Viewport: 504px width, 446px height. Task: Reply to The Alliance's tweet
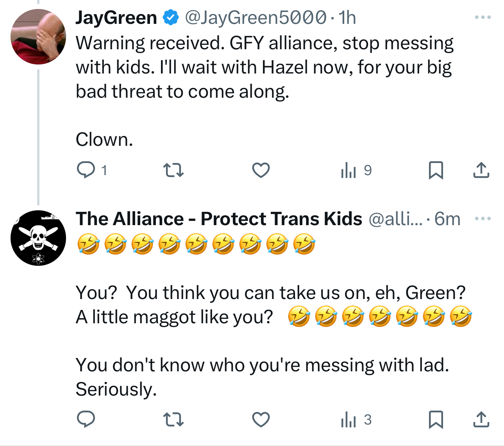click(86, 419)
